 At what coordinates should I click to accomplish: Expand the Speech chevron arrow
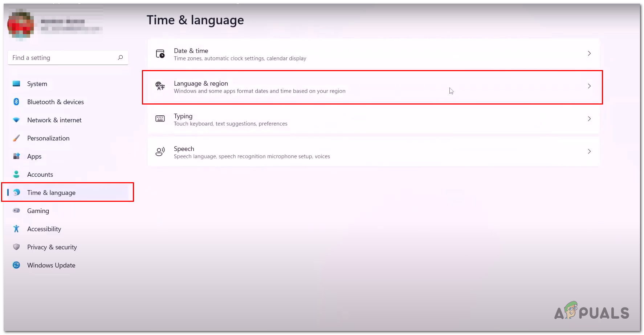pyautogui.click(x=589, y=151)
